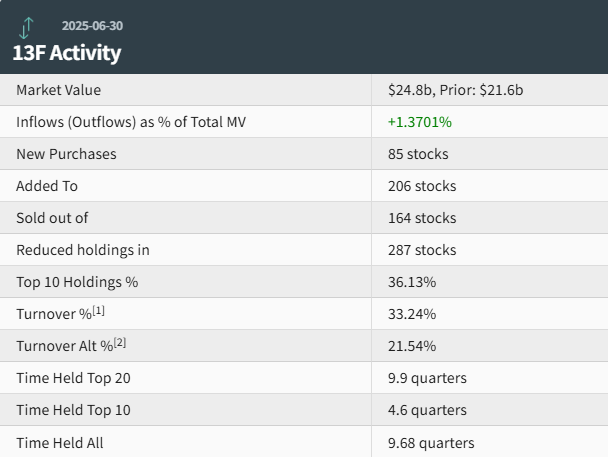Click the Added To row label
608x457 pixels.
coord(47,186)
